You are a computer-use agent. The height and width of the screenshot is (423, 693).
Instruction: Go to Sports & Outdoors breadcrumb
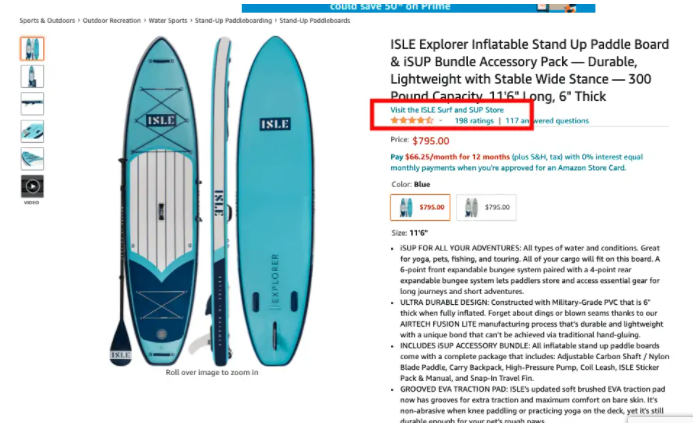point(47,20)
